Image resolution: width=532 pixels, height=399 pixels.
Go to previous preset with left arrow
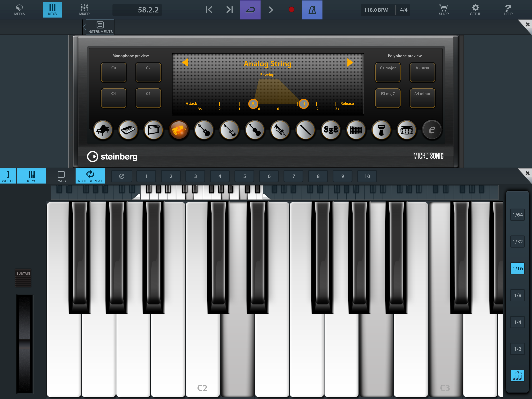pos(185,63)
